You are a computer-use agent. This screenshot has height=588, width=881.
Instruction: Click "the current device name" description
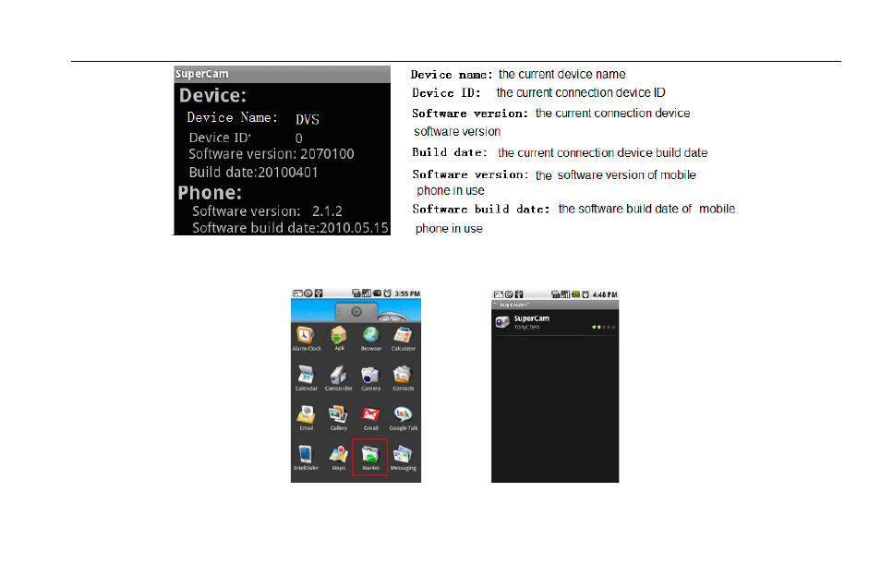(x=561, y=74)
